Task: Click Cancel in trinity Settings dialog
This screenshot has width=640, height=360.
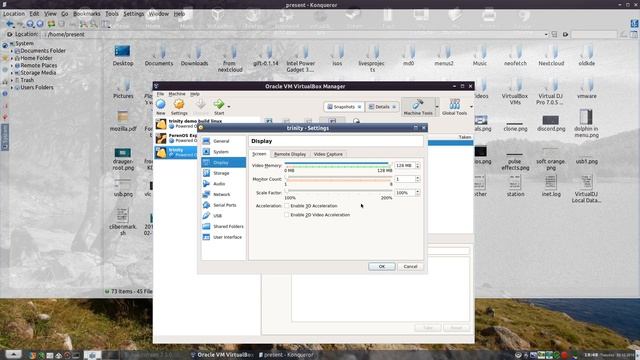Action: click(x=410, y=267)
